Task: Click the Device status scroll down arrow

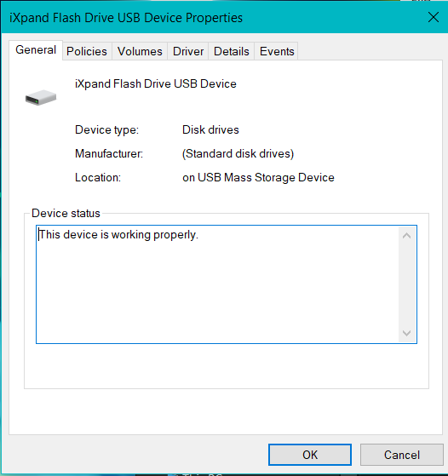Action: pos(407,333)
